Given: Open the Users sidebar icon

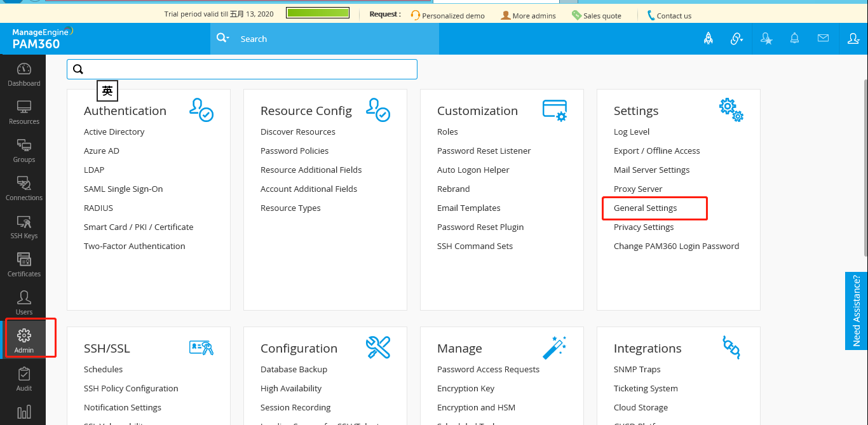Looking at the screenshot, I should coord(24,297).
